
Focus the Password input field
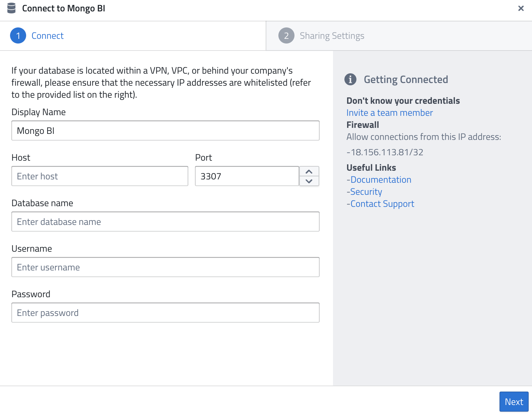coord(165,313)
